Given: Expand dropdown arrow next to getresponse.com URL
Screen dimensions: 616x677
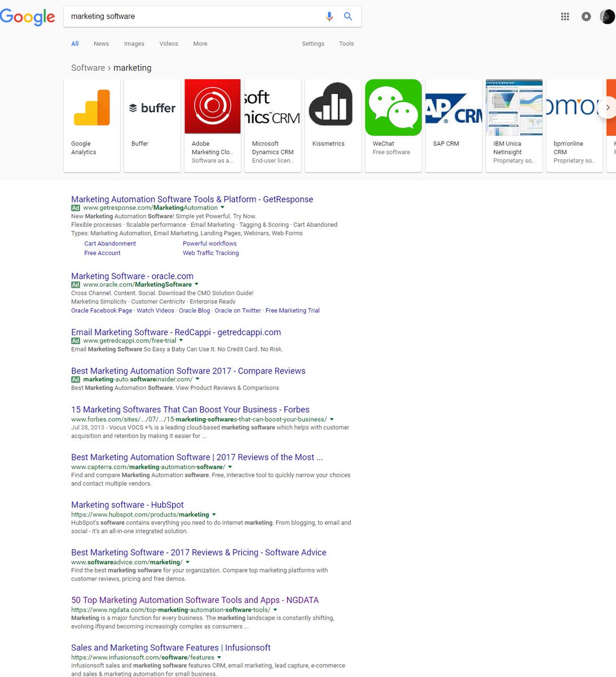Looking at the screenshot, I should [x=222, y=208].
